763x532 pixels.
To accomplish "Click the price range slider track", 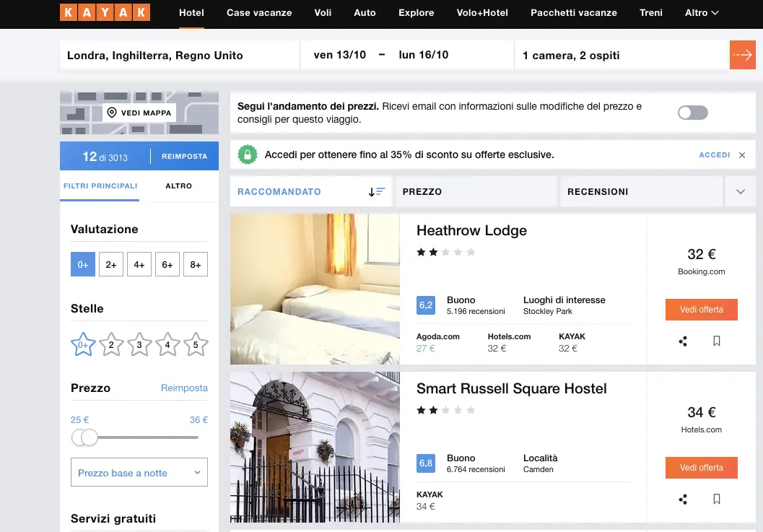I will click(148, 437).
